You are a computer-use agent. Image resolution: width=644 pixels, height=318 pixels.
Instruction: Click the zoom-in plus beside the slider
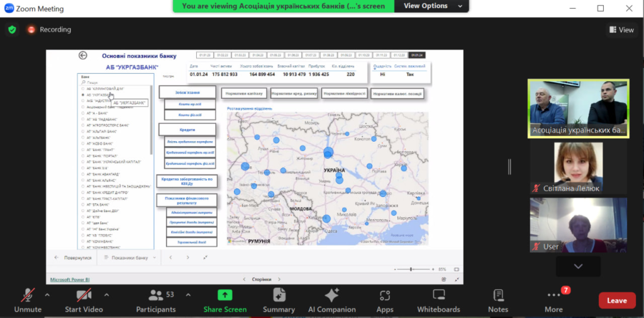click(x=433, y=270)
